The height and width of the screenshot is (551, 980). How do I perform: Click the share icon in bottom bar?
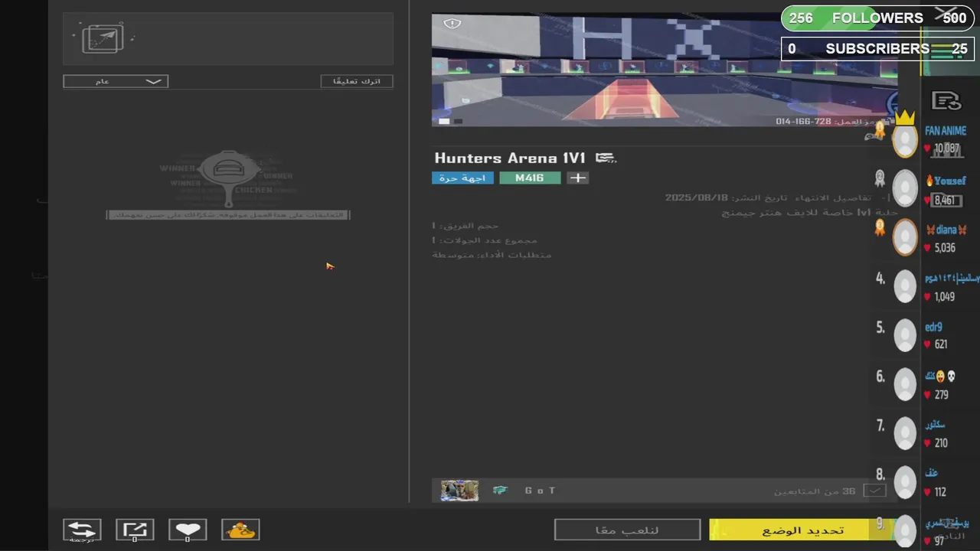click(x=135, y=529)
